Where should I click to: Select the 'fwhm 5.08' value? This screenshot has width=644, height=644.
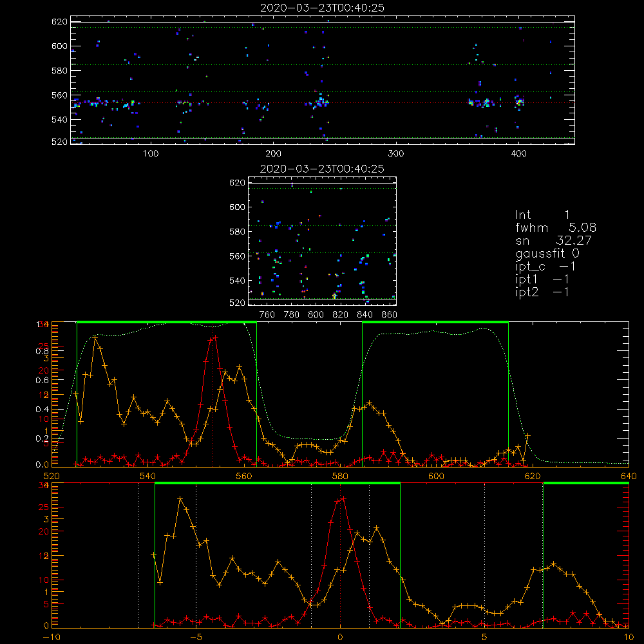[x=556, y=227]
